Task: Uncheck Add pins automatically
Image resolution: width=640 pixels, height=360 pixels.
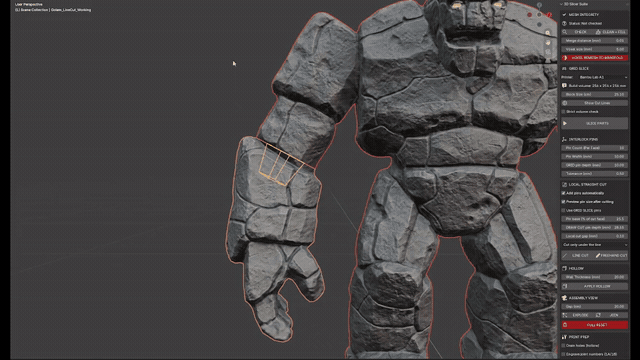Action: (564, 193)
